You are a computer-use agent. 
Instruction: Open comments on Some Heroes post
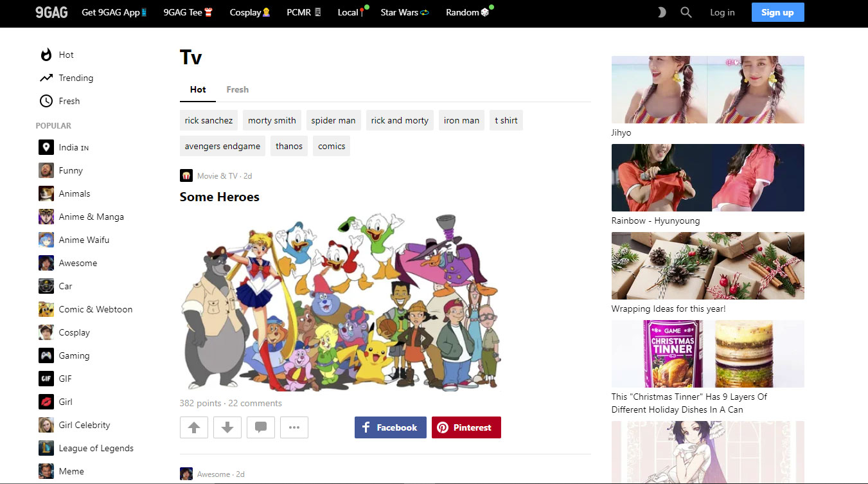point(261,427)
